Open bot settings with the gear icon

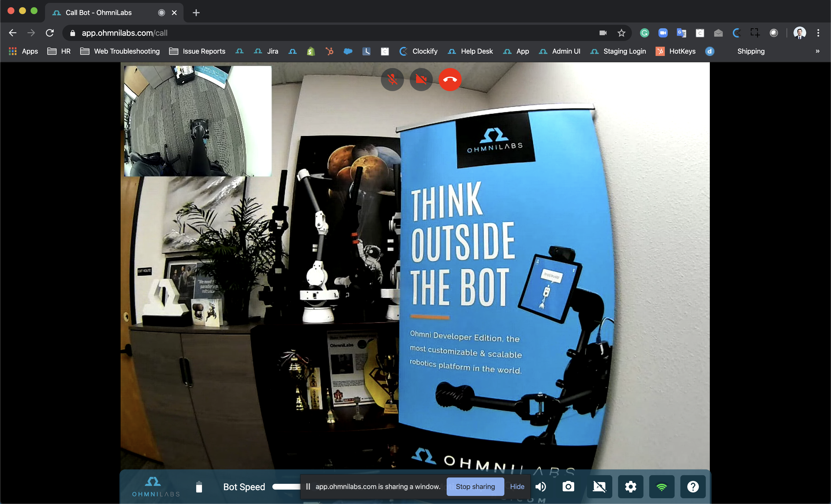(x=630, y=486)
